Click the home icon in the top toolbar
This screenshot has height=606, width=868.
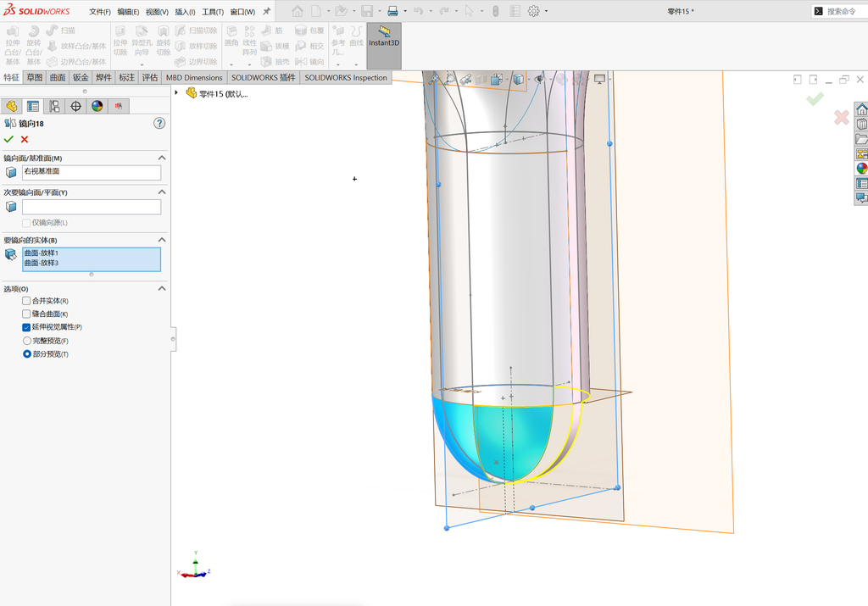(298, 11)
